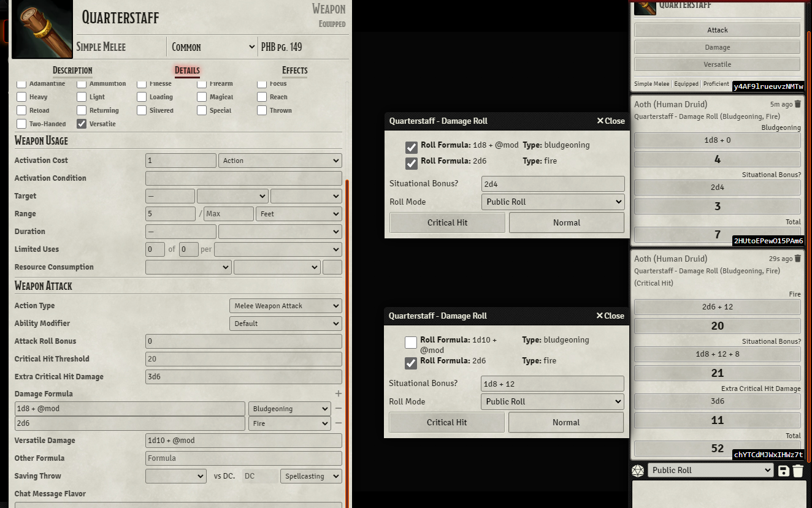Click the trash icon beside the disk icon

[799, 470]
